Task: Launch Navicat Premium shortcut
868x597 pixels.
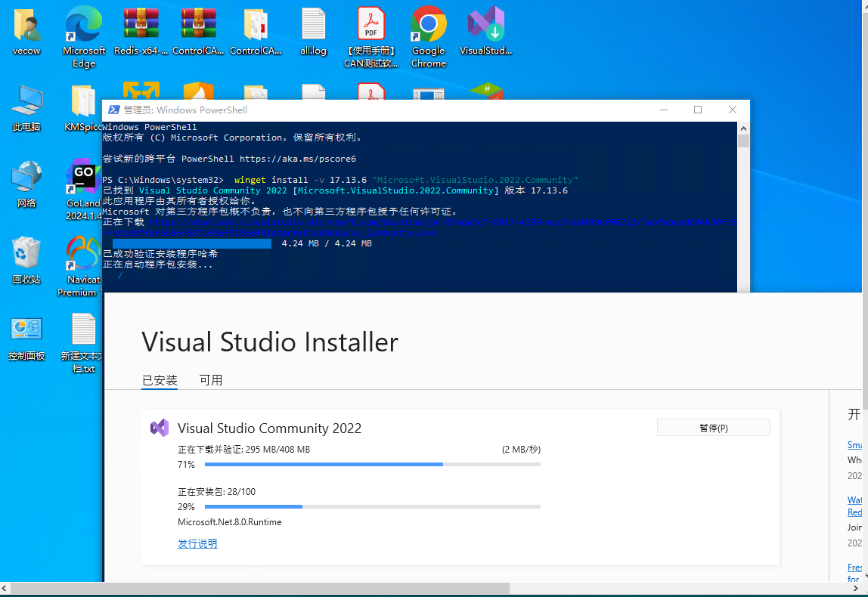Action: [x=81, y=266]
